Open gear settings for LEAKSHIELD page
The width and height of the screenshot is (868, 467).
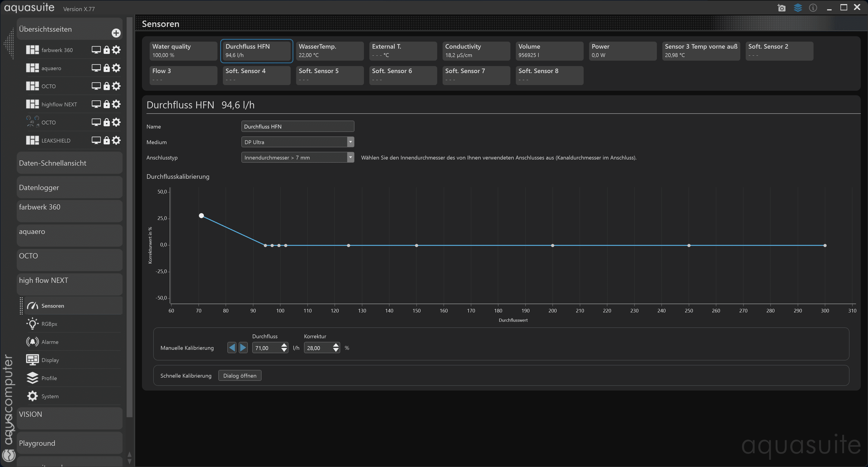coord(116,140)
